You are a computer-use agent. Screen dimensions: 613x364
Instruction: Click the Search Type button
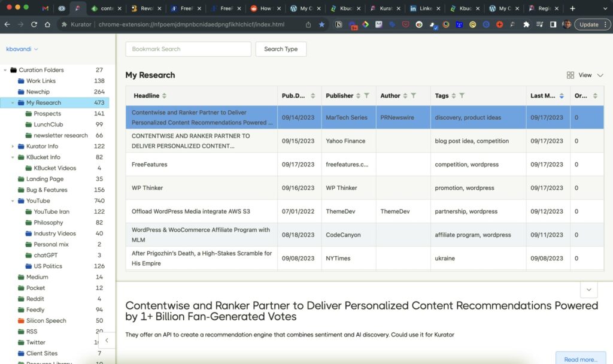pyautogui.click(x=281, y=49)
